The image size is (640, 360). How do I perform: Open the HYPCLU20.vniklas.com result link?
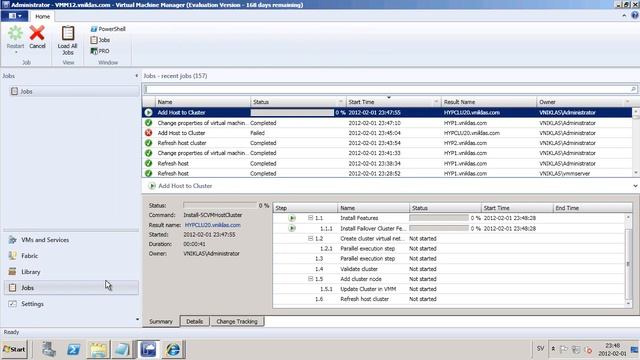[213, 225]
